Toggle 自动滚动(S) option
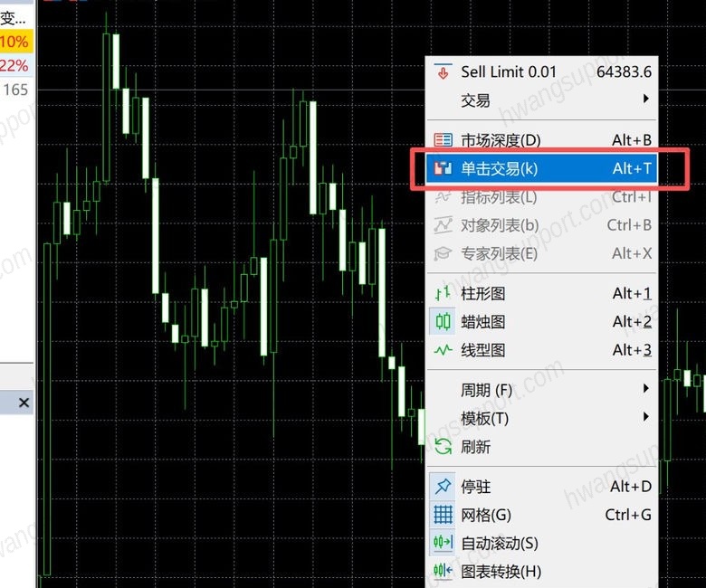 point(542,543)
